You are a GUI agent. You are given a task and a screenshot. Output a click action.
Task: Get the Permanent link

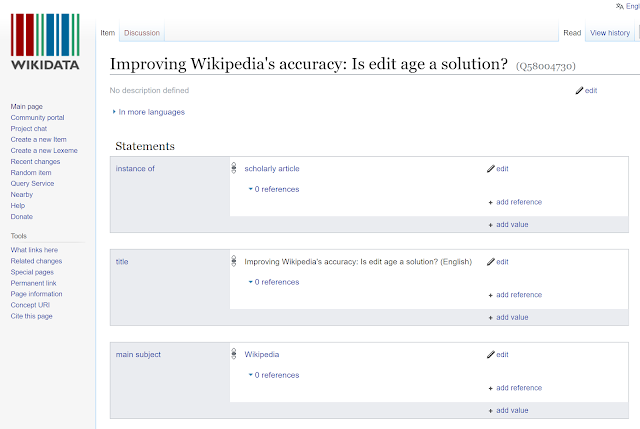(x=33, y=283)
